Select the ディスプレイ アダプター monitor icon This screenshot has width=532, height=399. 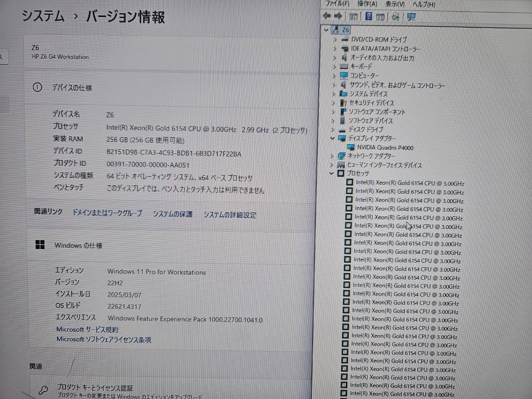pyautogui.click(x=342, y=138)
